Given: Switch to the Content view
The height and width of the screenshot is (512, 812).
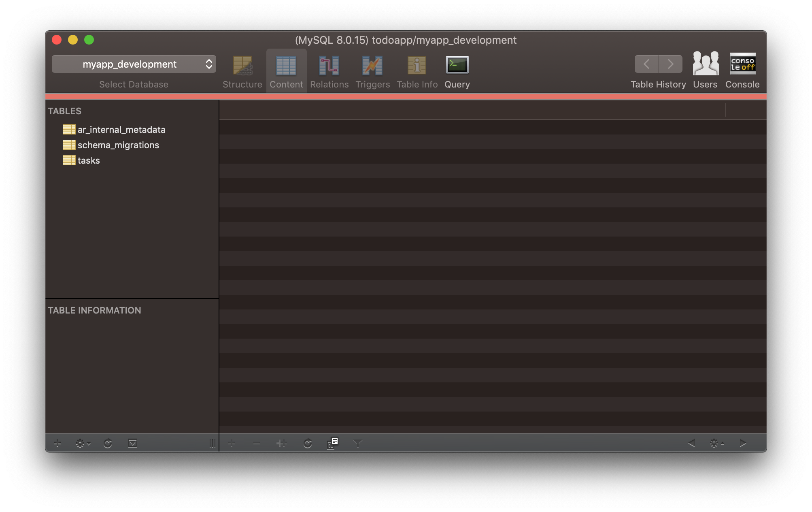Looking at the screenshot, I should click(x=286, y=71).
